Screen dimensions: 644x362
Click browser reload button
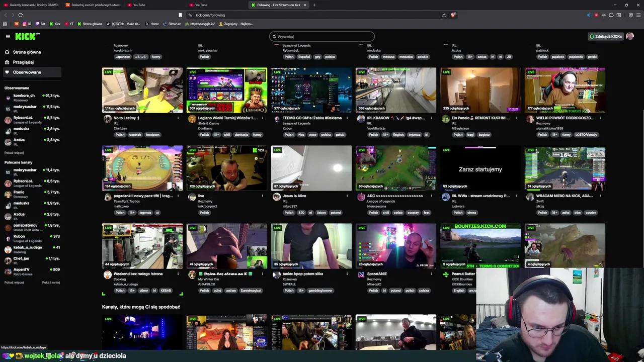tap(20, 15)
